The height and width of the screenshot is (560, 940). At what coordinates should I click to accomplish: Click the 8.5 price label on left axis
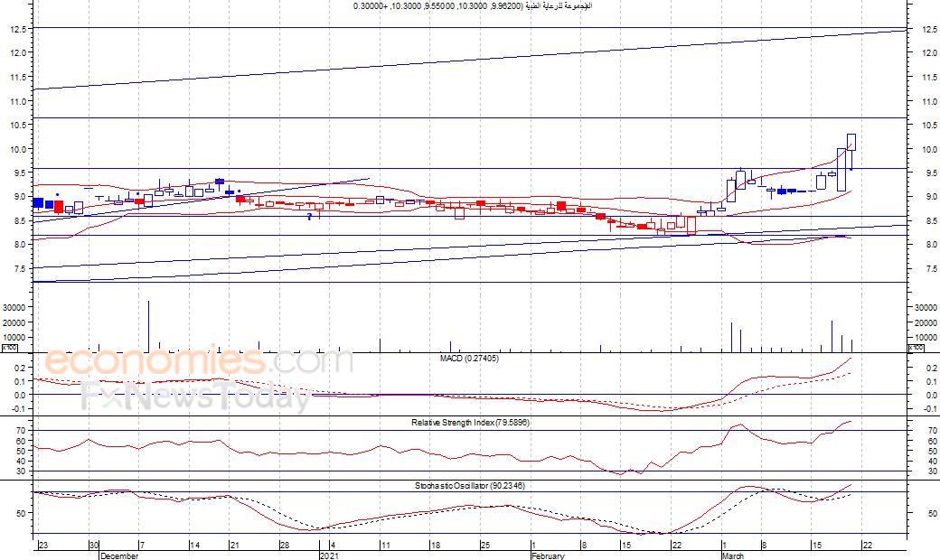(19, 221)
